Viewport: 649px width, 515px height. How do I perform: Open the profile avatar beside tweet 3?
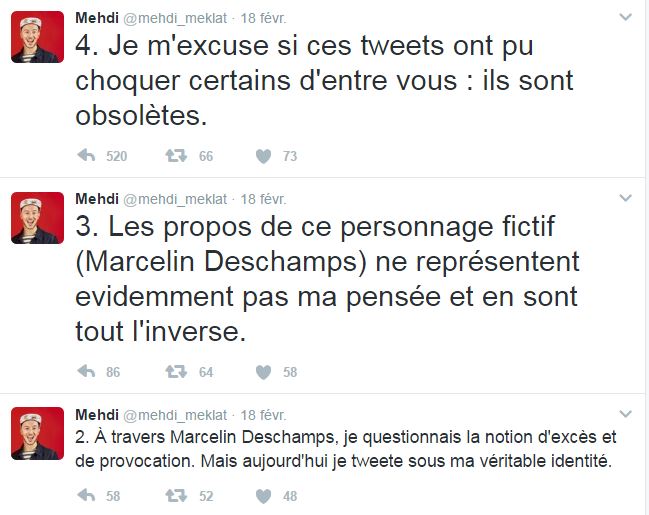tap(38, 218)
